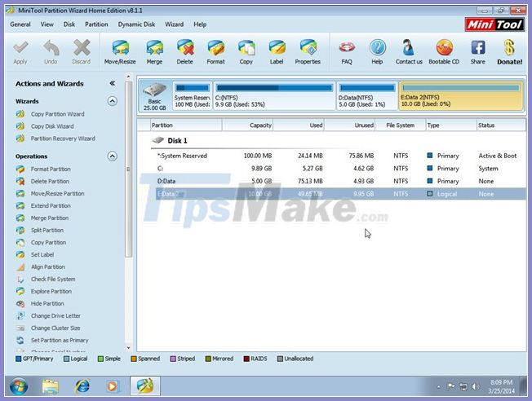Click Merge Partition operation

[x=42, y=218]
